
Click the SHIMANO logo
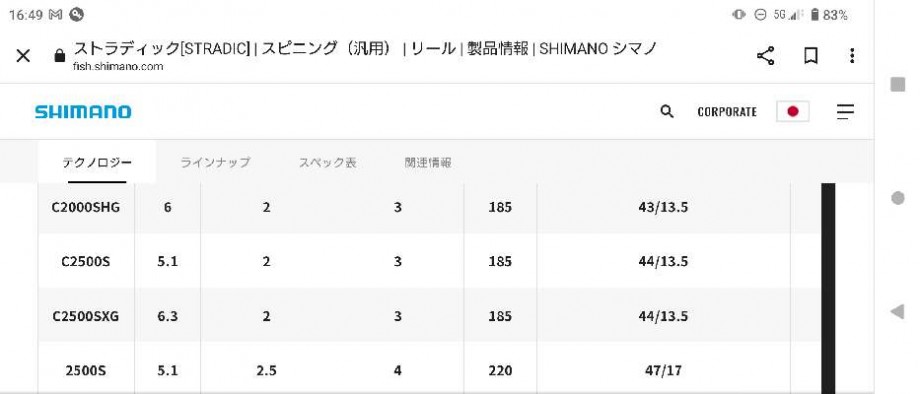83,112
